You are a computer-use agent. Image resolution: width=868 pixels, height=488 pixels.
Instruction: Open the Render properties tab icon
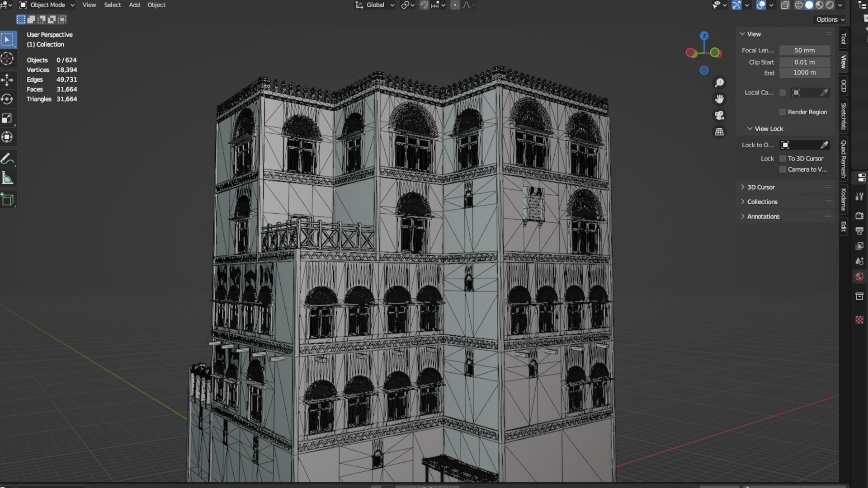pos(859,216)
